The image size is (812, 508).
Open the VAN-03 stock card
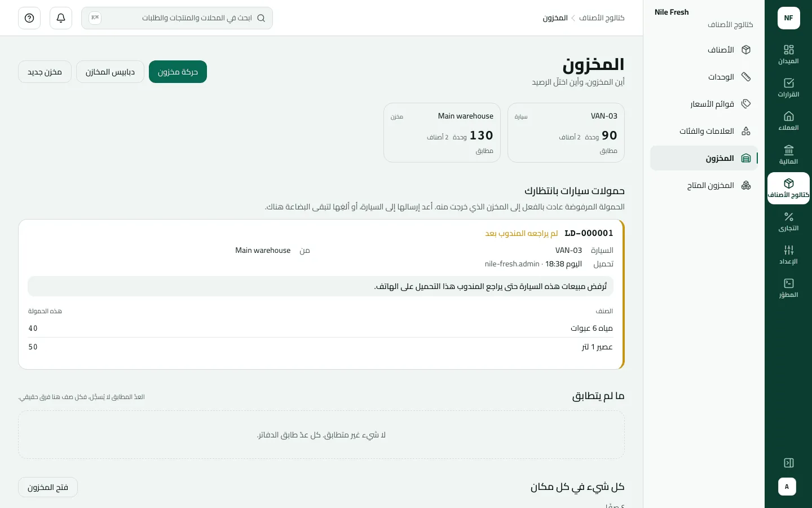click(566, 133)
